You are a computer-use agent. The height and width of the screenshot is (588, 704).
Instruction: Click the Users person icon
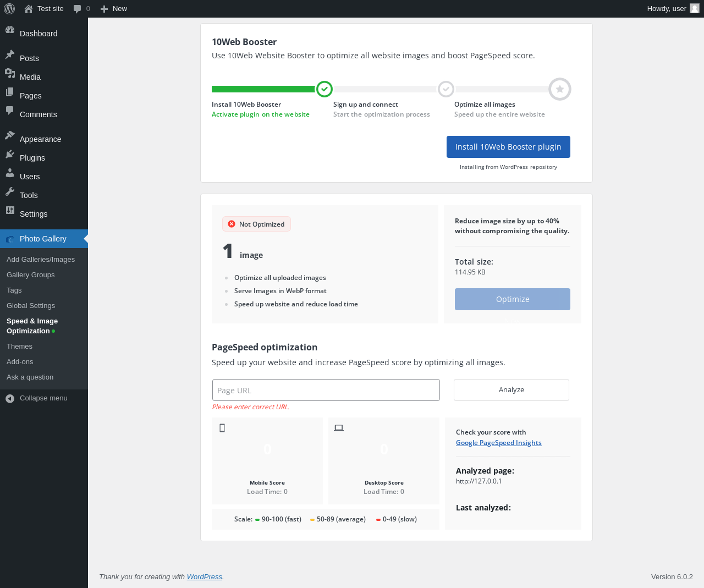[10, 173]
